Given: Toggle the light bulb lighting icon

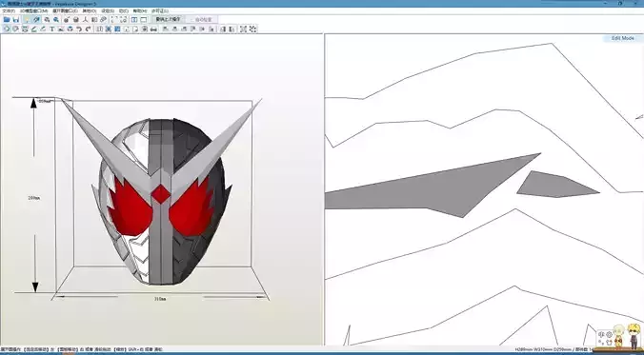Looking at the screenshot, I should coord(27,19).
